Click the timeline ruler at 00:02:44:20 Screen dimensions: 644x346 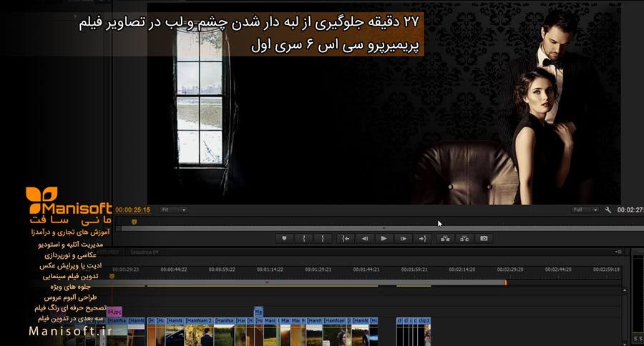click(558, 270)
